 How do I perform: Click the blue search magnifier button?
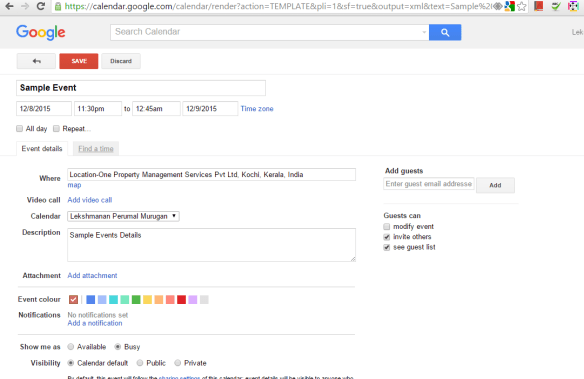coord(445,32)
